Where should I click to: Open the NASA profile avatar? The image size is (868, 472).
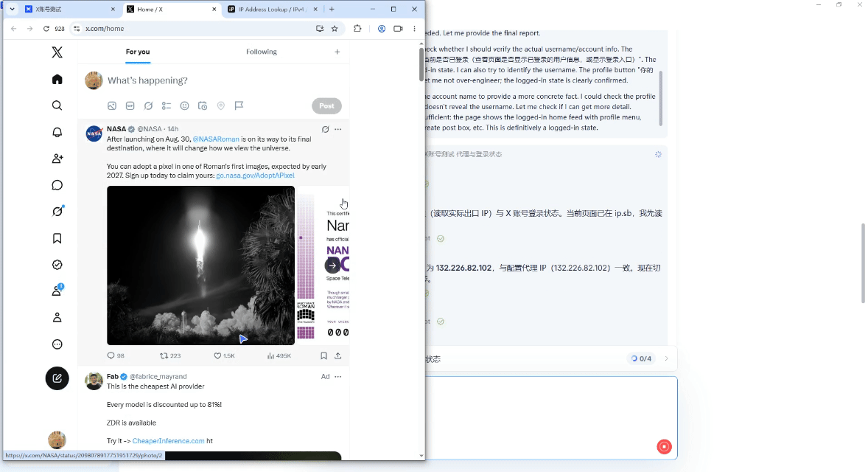click(94, 133)
